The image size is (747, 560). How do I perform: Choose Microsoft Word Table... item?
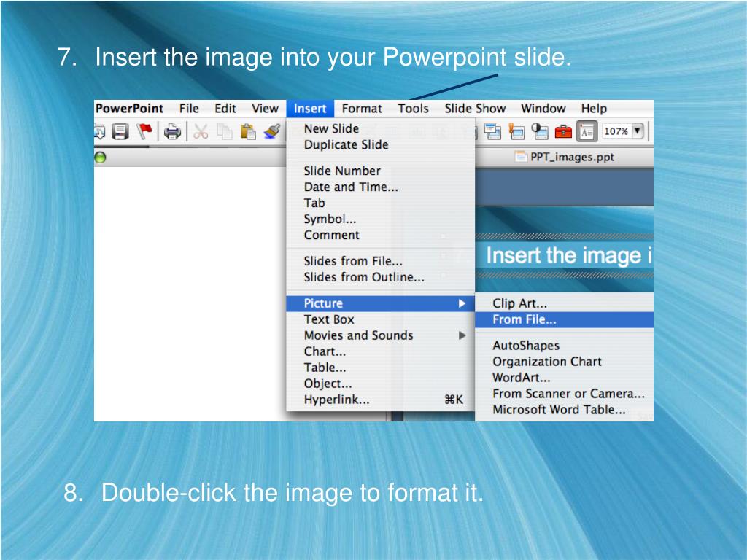pyautogui.click(x=564, y=410)
